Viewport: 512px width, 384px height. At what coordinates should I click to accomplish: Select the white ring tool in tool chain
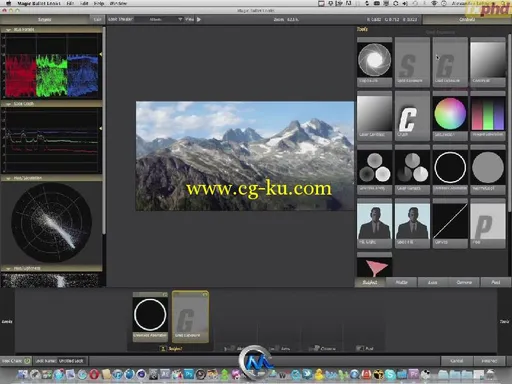150,317
